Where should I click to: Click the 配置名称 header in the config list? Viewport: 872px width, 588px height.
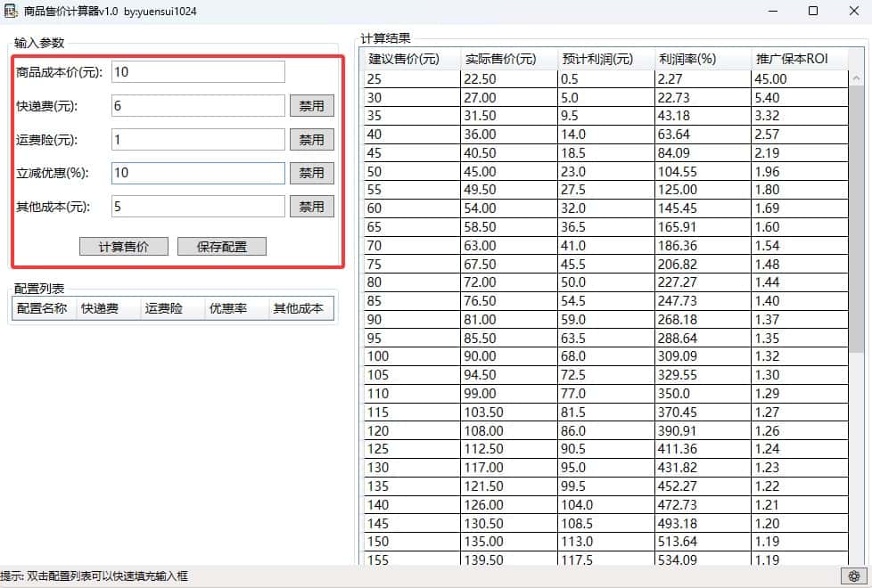(x=42, y=308)
